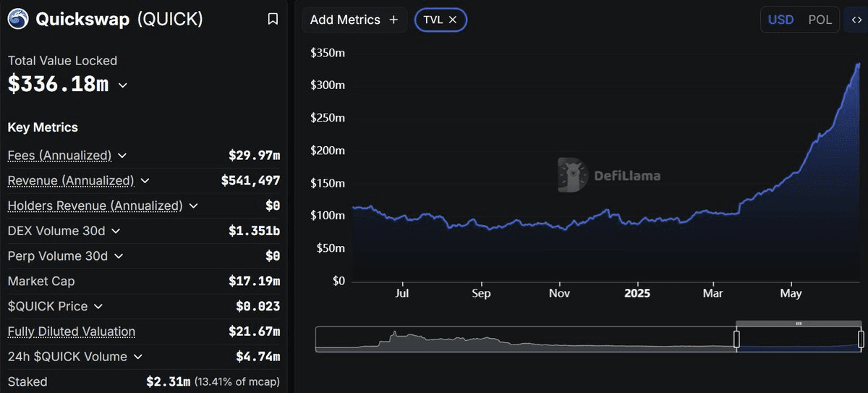Remove the TVL metric with its X
Viewport: 868px width, 393px height.
(453, 20)
